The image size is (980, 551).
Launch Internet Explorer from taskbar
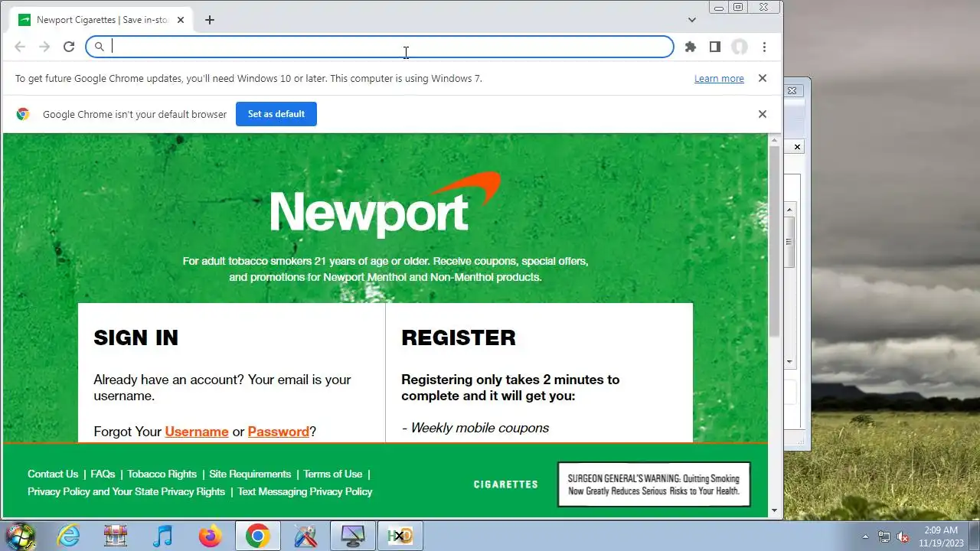(69, 536)
